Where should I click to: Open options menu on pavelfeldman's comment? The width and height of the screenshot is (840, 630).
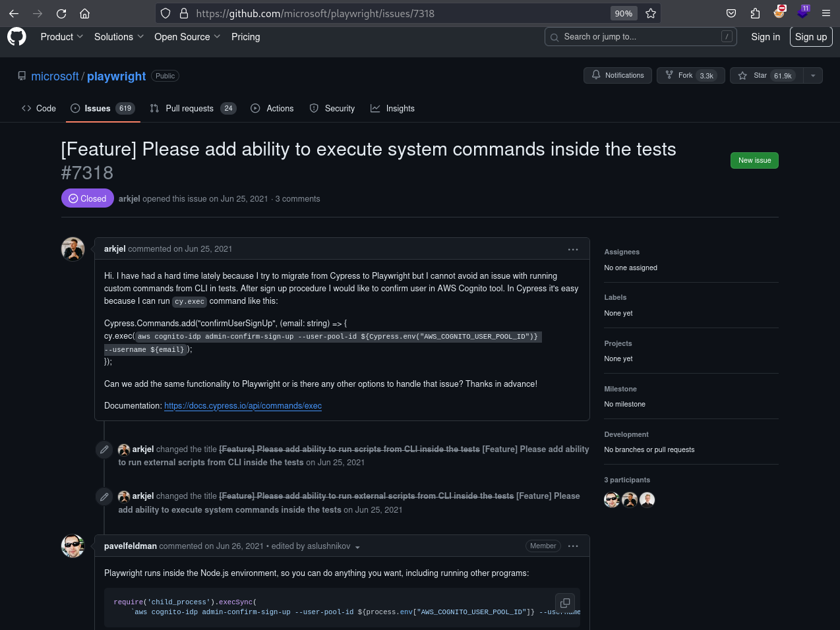click(573, 546)
